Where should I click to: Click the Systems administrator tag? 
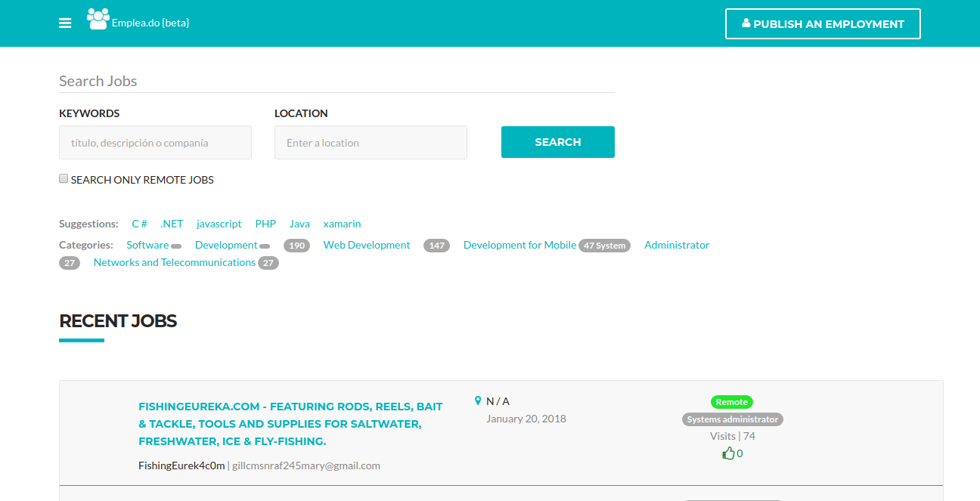tap(733, 419)
